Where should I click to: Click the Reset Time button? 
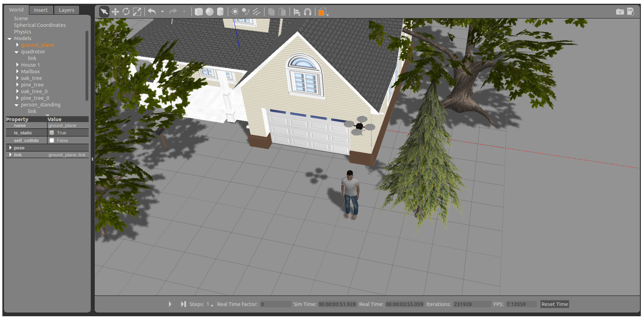click(x=554, y=304)
